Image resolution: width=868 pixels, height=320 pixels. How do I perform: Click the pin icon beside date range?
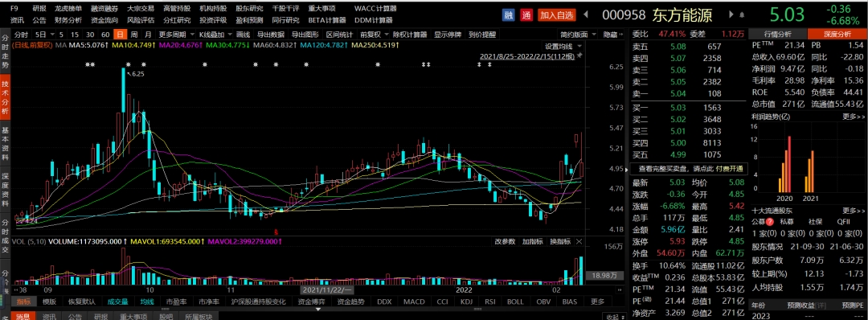(x=579, y=56)
